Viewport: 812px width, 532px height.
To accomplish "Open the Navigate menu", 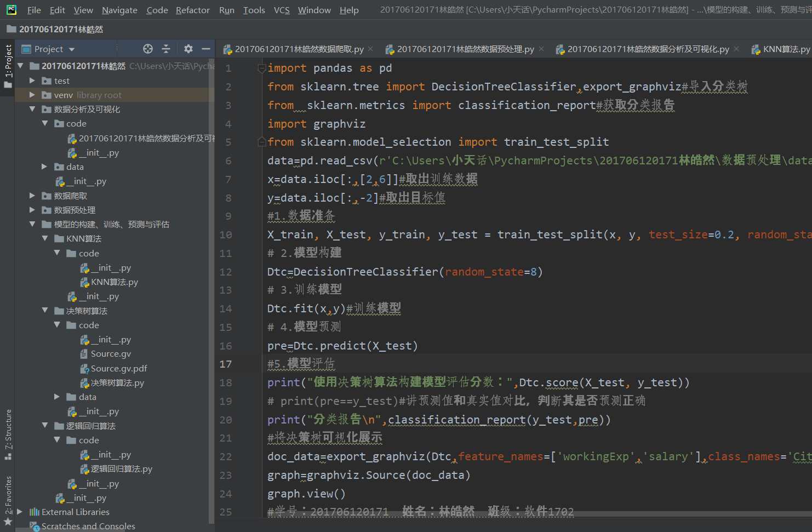I will pos(119,10).
